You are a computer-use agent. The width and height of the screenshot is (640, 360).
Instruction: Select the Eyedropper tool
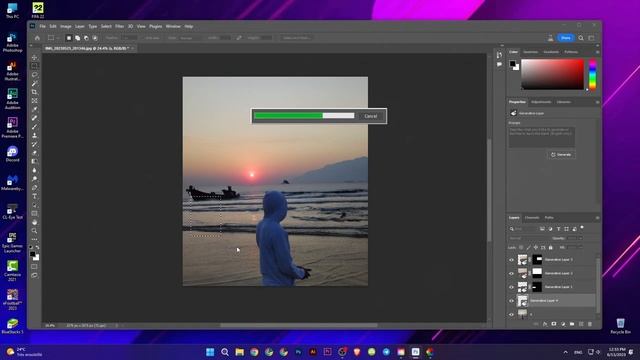coord(34,109)
